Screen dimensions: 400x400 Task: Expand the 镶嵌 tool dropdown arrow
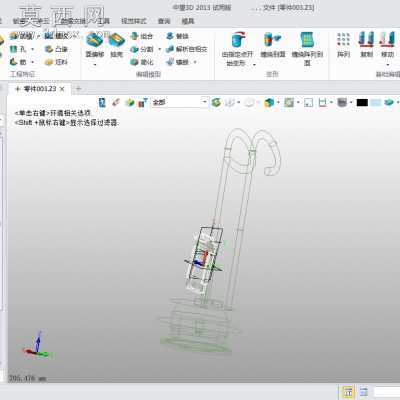coord(195,62)
